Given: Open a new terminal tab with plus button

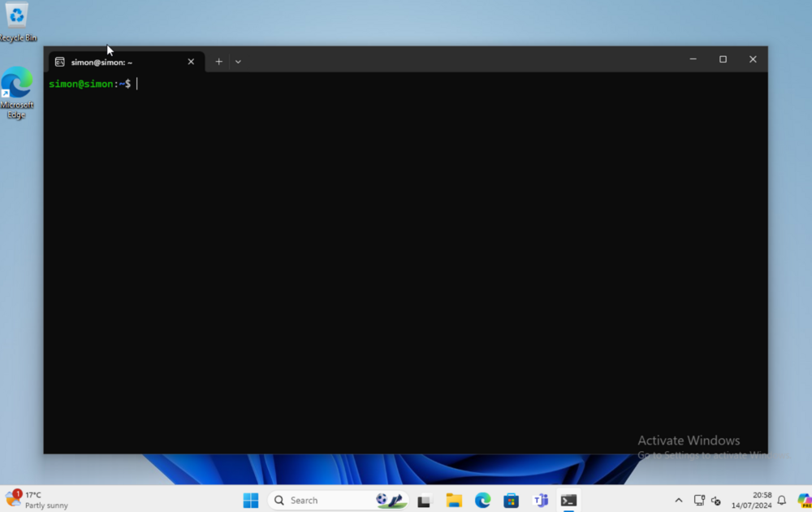Looking at the screenshot, I should pyautogui.click(x=218, y=62).
